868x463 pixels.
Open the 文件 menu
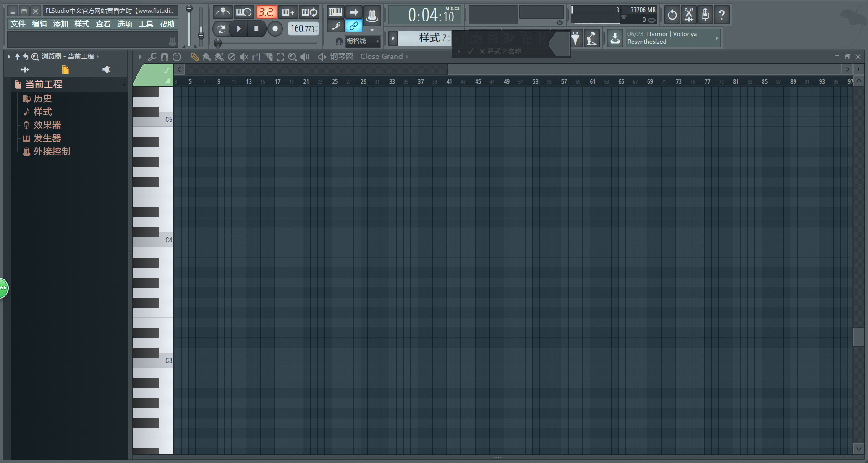(x=18, y=24)
